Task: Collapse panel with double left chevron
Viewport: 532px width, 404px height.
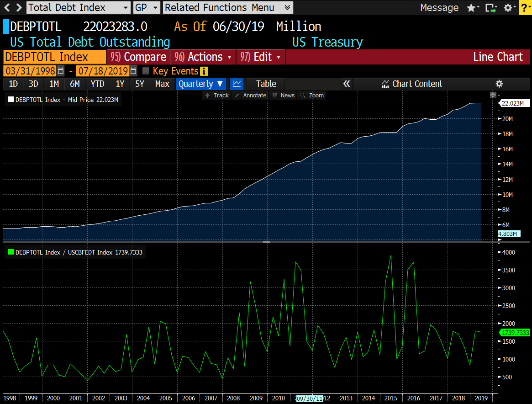Action: click(x=347, y=84)
